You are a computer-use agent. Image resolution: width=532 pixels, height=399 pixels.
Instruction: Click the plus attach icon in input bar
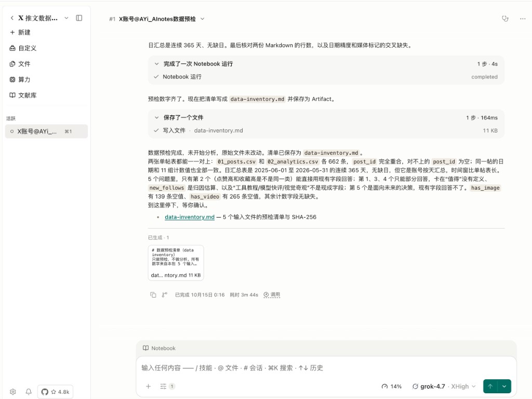[x=148, y=386]
